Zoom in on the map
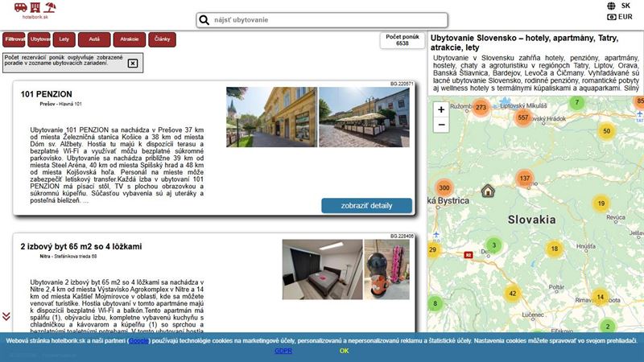Screen dimensions: 644x362 [441, 109]
